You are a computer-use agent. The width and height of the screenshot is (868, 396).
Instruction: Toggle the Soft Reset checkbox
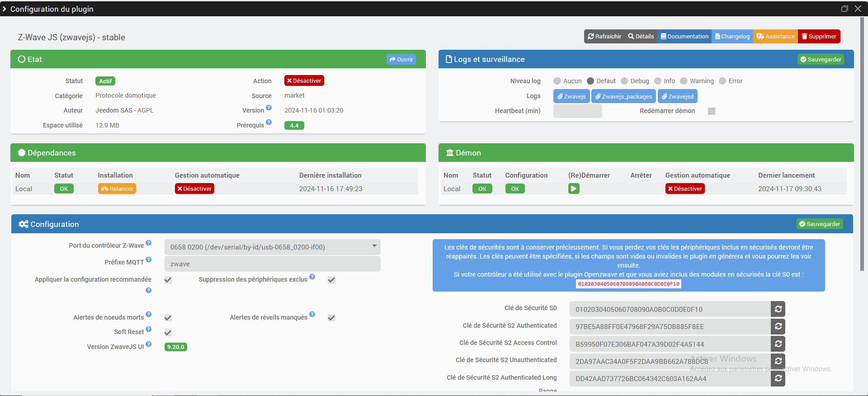pos(168,332)
